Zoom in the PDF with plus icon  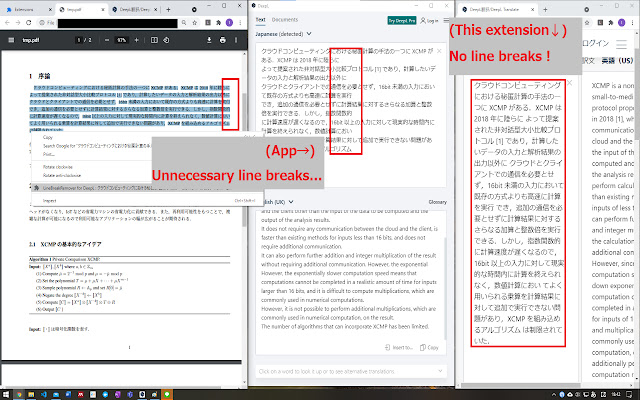(x=136, y=40)
